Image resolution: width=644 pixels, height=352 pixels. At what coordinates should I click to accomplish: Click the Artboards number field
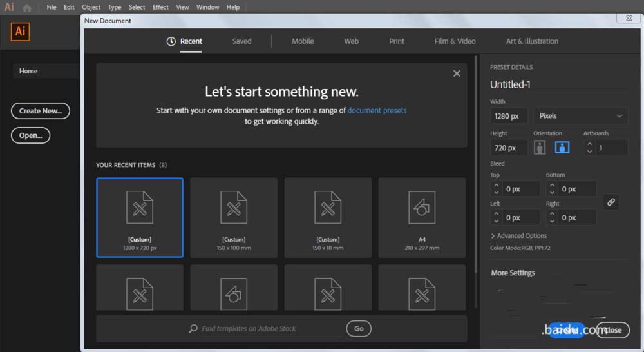pos(612,148)
